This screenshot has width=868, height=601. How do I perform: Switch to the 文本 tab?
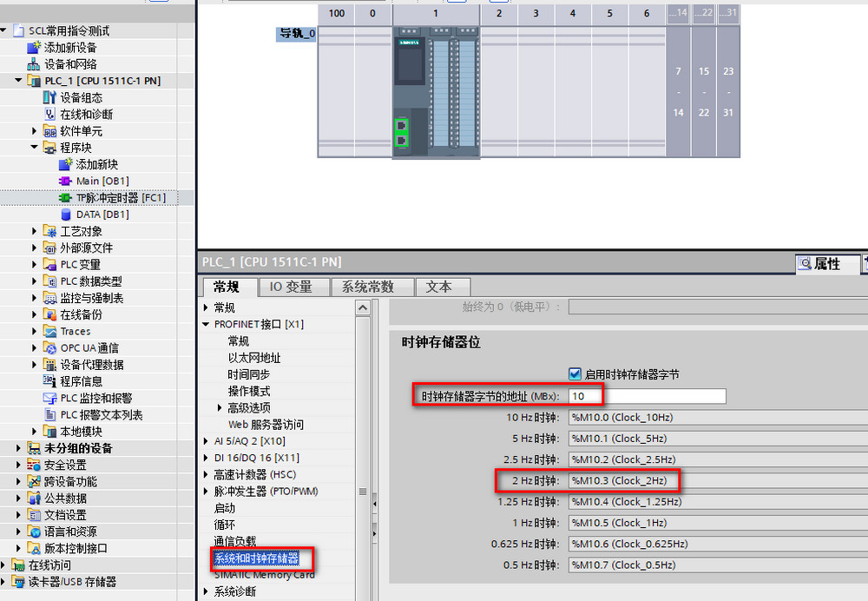point(441,287)
